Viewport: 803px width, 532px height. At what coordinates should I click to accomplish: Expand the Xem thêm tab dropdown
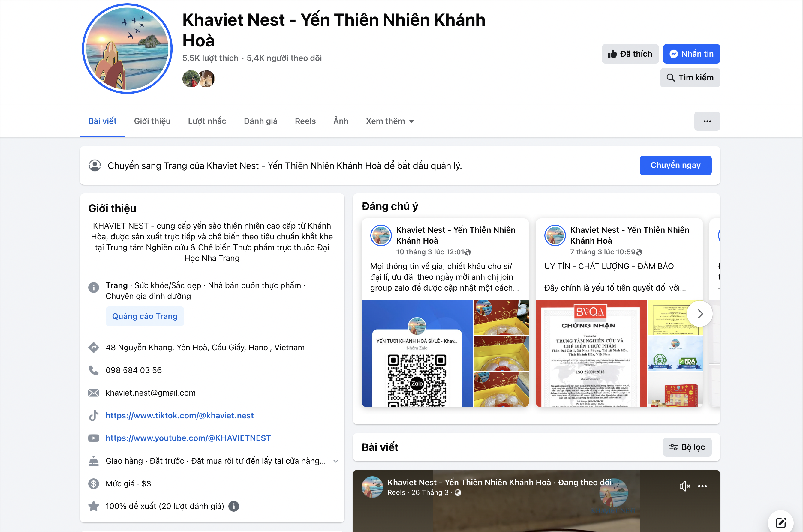(389, 121)
